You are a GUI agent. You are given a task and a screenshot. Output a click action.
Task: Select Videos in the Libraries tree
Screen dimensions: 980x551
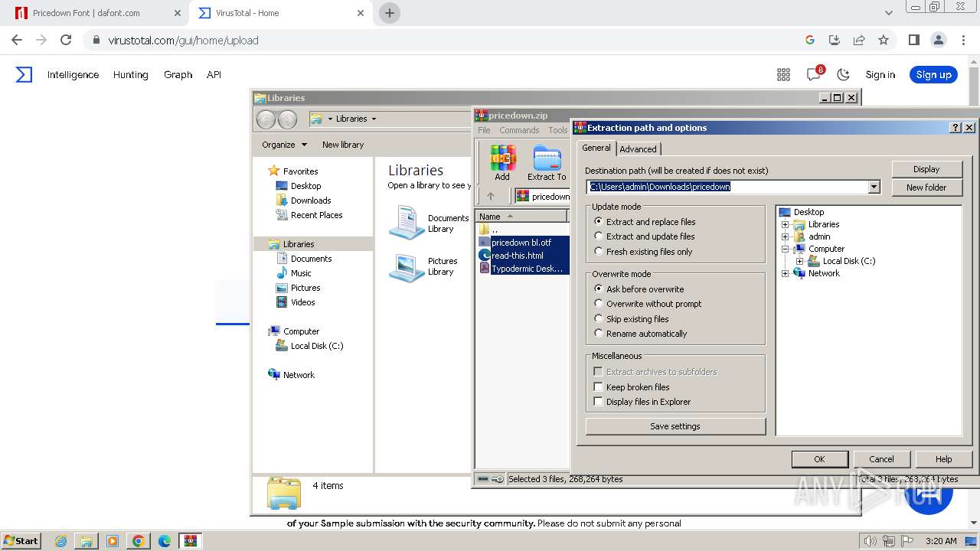click(x=302, y=302)
